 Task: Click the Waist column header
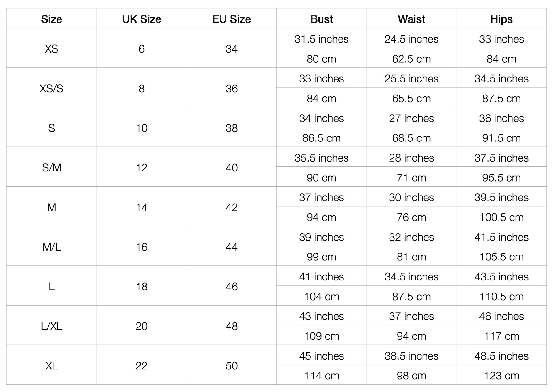[x=411, y=19]
